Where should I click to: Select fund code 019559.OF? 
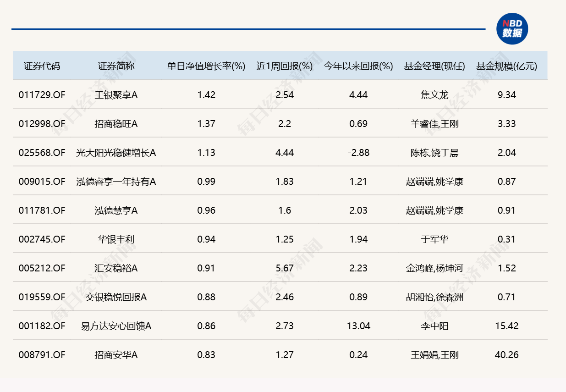42,297
